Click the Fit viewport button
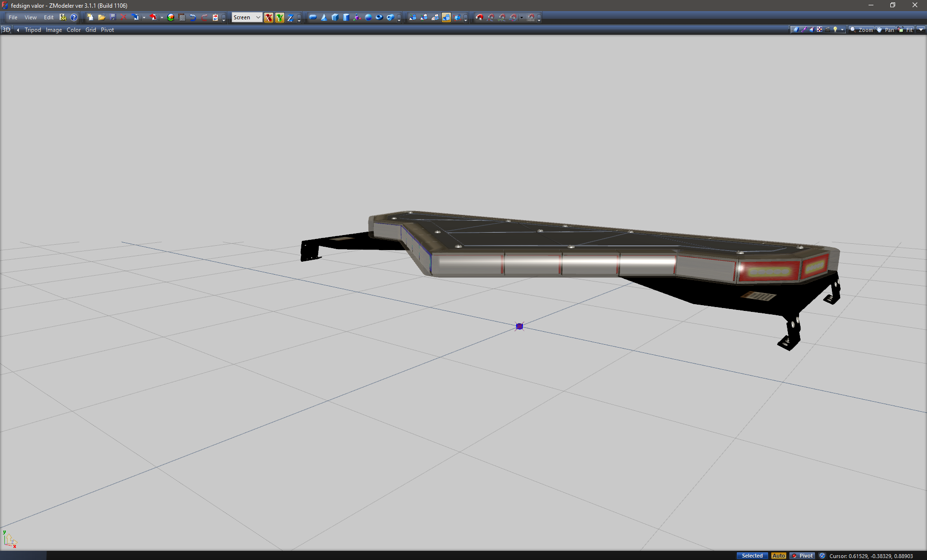Image resolution: width=927 pixels, height=560 pixels. coord(906,30)
